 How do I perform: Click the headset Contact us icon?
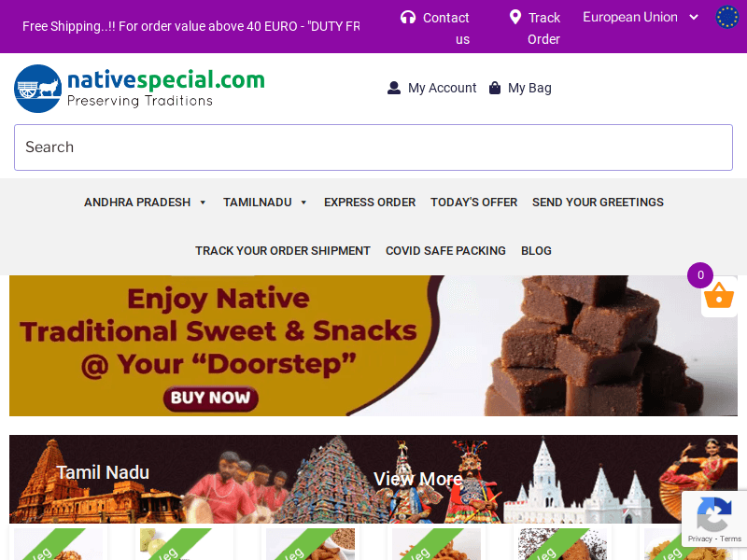[408, 18]
